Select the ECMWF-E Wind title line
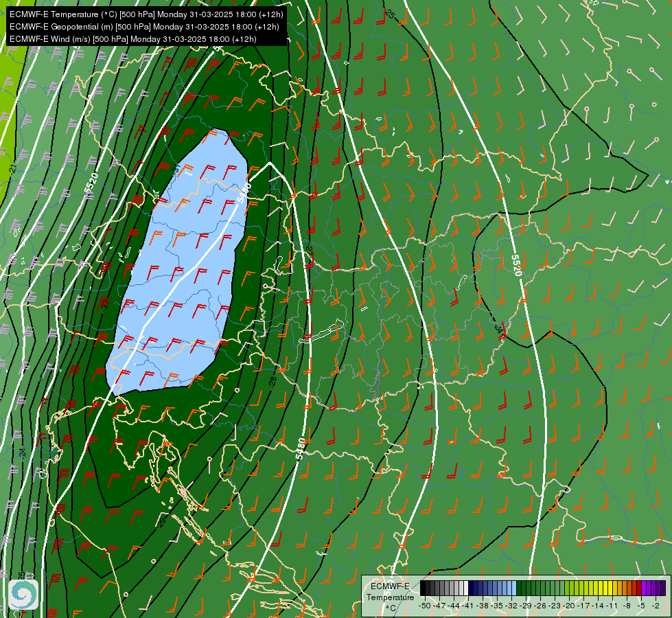 point(133,39)
